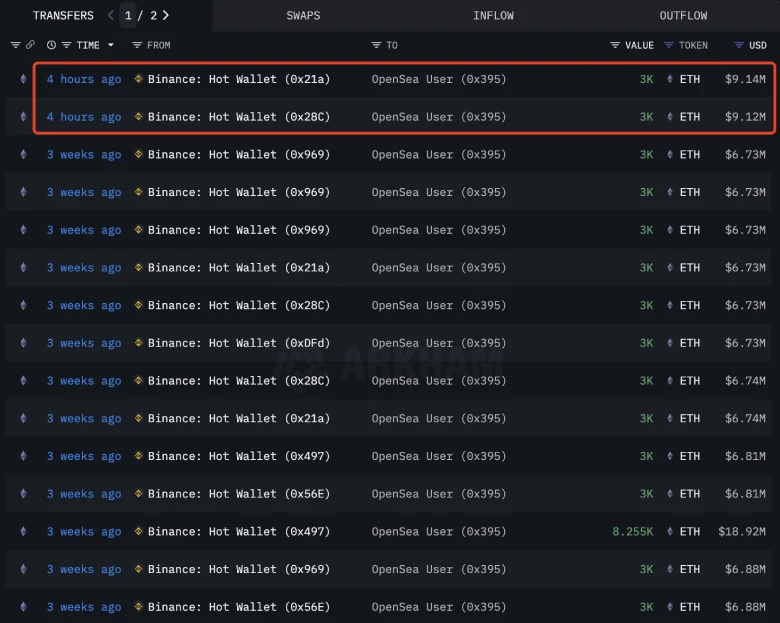Go to previous transfers page
Screen dimensions: 780x623
pyautogui.click(x=111, y=15)
